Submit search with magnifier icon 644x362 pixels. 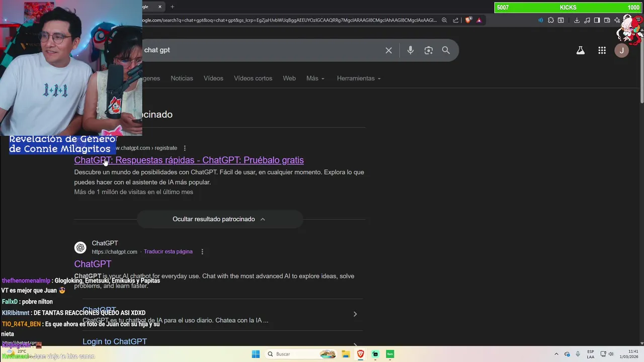[x=446, y=50]
